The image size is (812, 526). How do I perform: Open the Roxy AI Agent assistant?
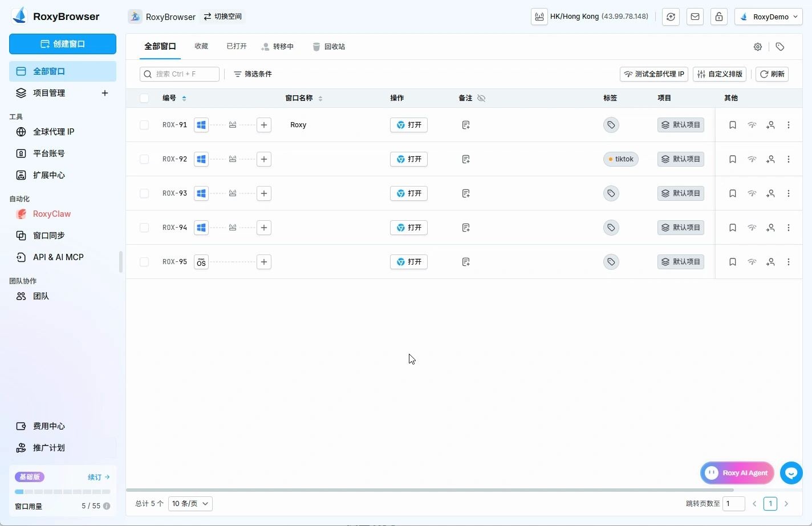point(737,473)
